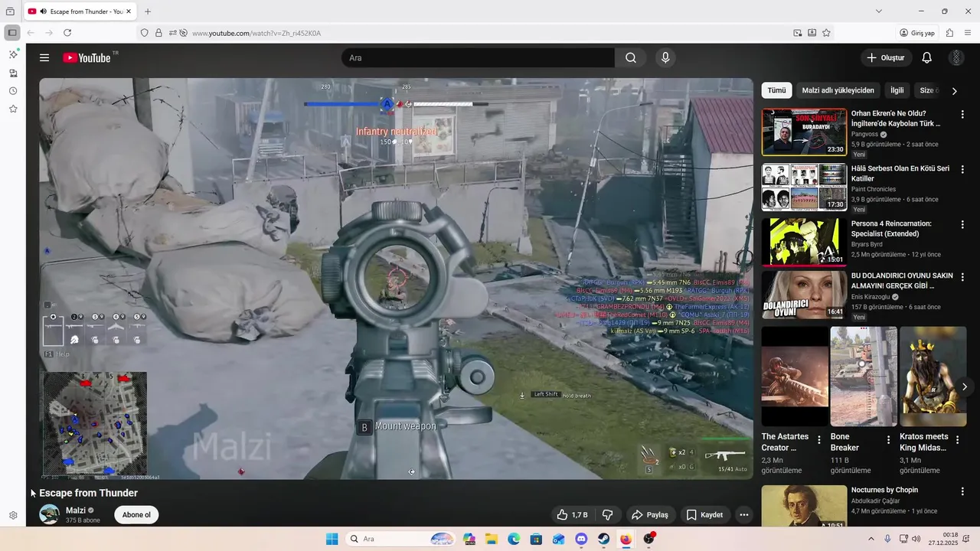This screenshot has width=980, height=551.
Task: Open browsing history in Firefox sidebar
Action: click(13, 91)
